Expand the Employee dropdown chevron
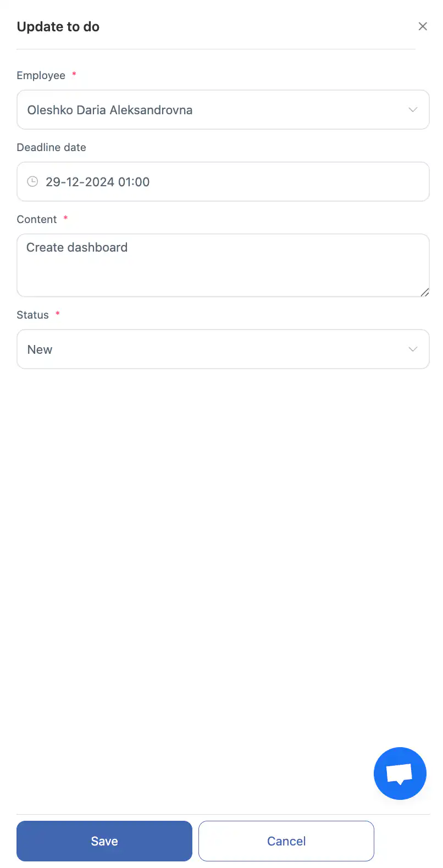This screenshot has width=443, height=868. coord(413,110)
